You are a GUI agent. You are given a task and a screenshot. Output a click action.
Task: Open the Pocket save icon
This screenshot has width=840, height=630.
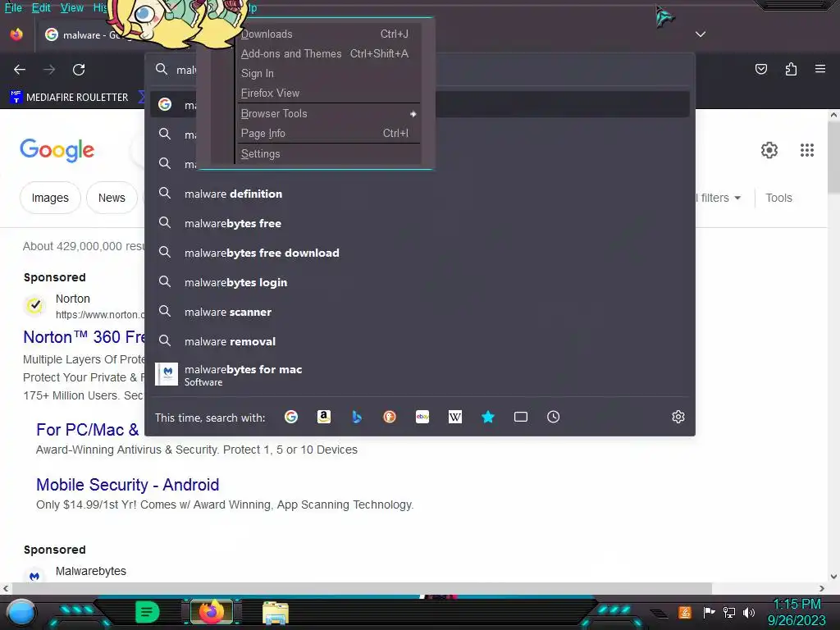760,69
